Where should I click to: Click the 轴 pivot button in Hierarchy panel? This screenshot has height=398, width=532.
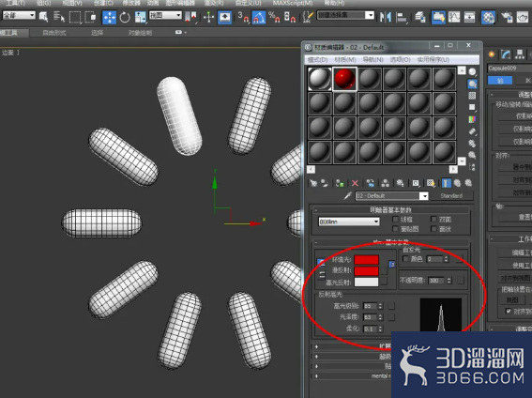pos(500,81)
